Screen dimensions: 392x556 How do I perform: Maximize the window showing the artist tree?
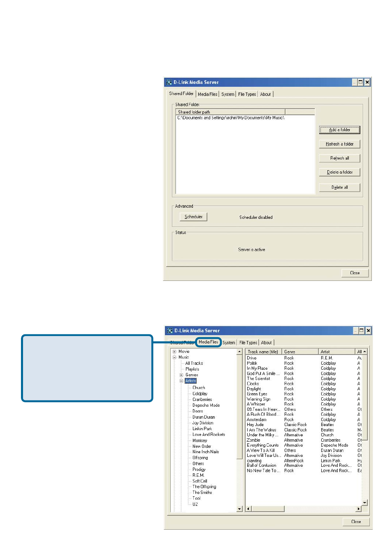tap(362, 331)
